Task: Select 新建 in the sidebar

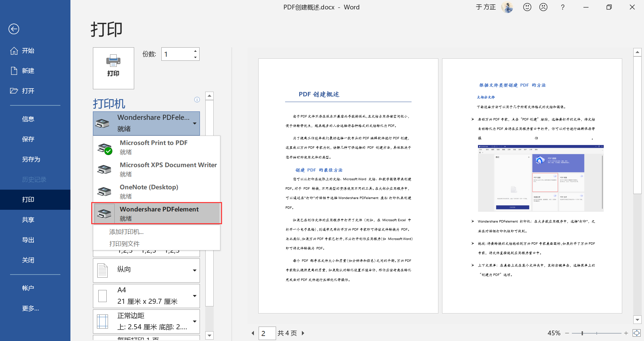Action: point(35,71)
